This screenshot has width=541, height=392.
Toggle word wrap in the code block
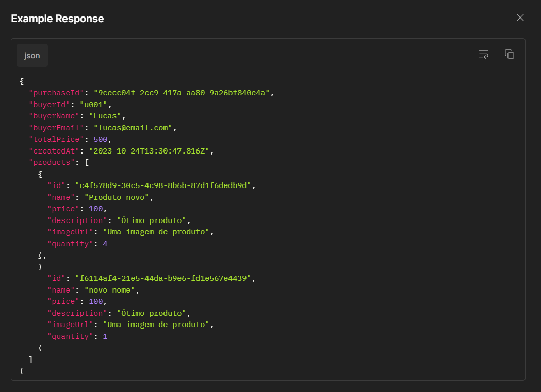pyautogui.click(x=483, y=54)
